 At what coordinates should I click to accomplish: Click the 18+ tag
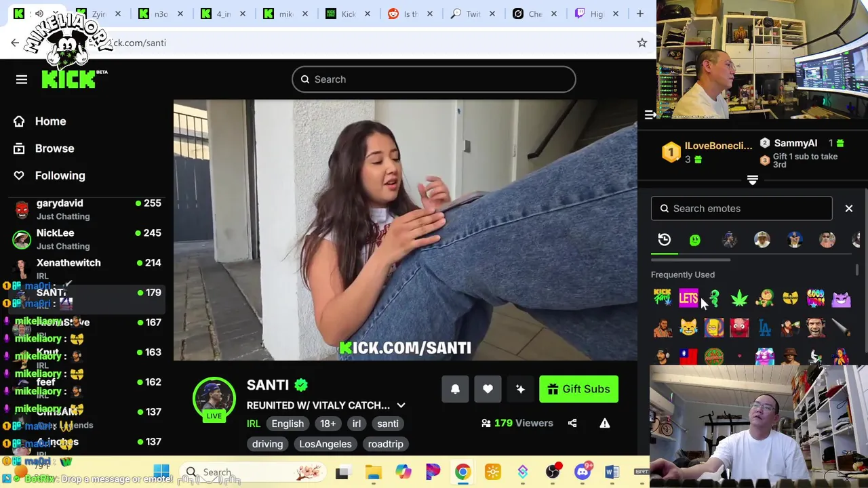328,424
